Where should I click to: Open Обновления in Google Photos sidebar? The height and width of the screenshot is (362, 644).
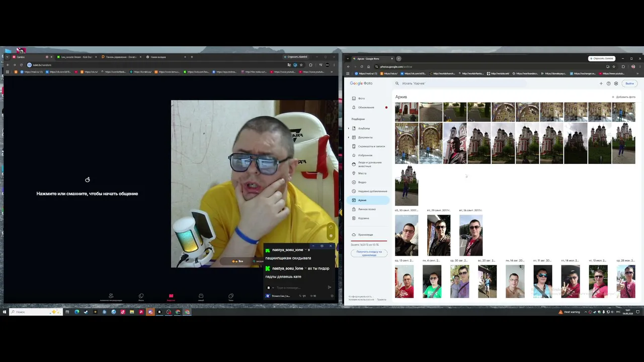tap(367, 108)
